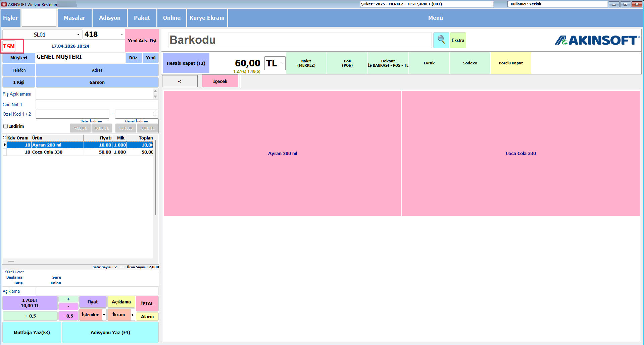Click the Yeni customer button
This screenshot has height=345, width=644.
pyautogui.click(x=151, y=58)
